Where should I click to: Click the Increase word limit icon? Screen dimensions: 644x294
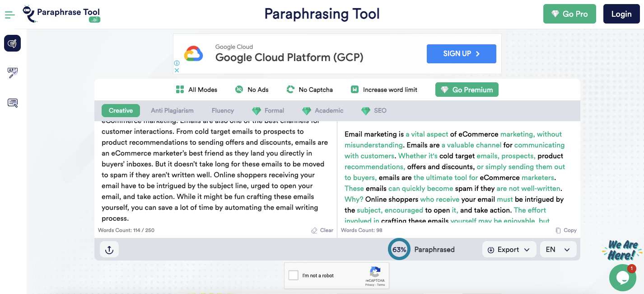click(355, 90)
